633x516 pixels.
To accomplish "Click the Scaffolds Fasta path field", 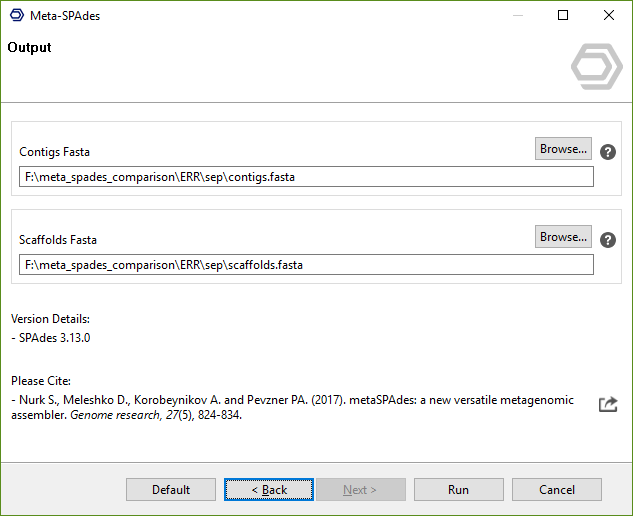I will click(x=306, y=265).
